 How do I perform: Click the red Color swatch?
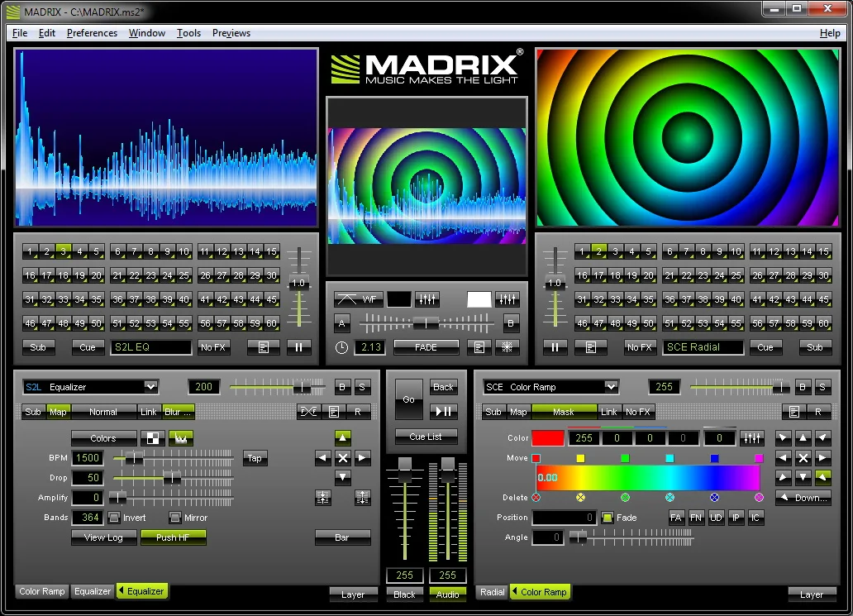(547, 438)
